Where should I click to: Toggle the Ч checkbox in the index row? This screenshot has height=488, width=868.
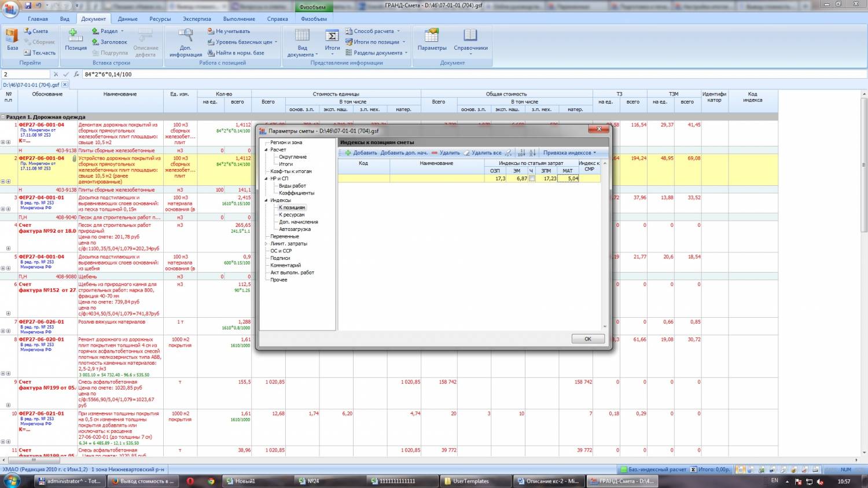pos(532,178)
